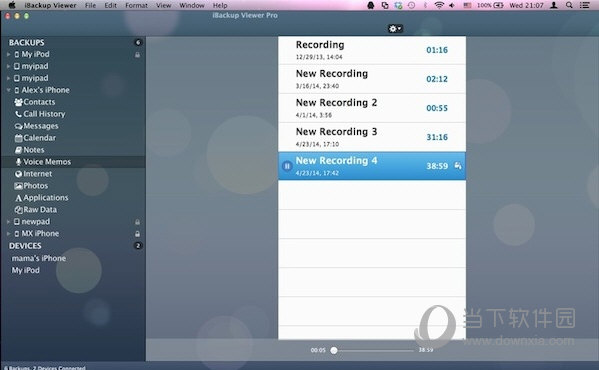Open the View menu

[164, 5]
